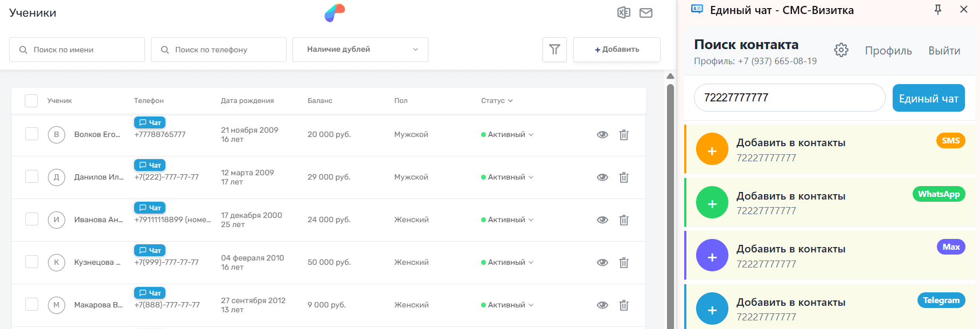Click the + Добавить button
980x329 pixels.
tap(617, 50)
